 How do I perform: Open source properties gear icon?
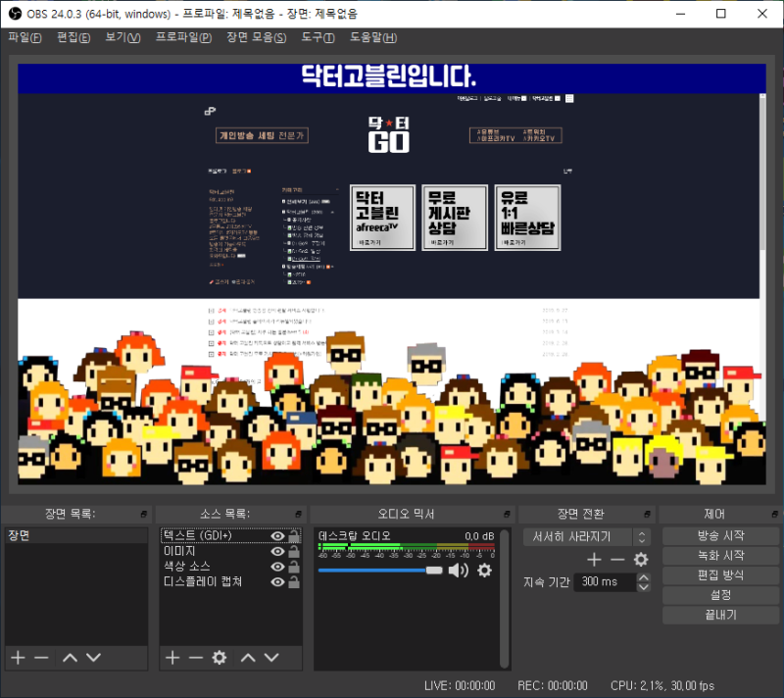(x=219, y=658)
